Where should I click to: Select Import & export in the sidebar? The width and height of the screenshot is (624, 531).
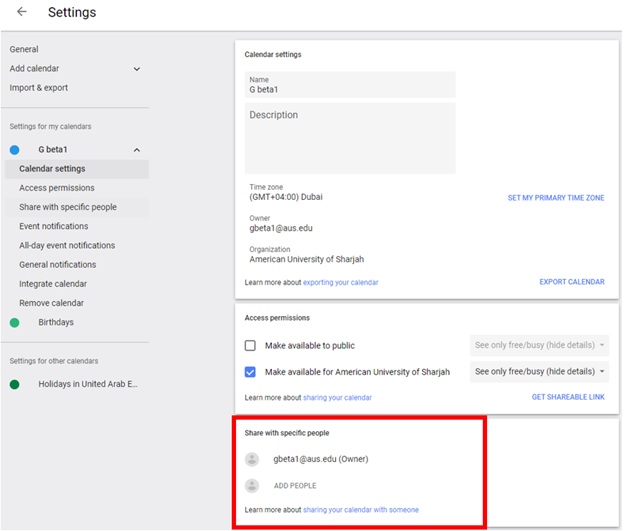(x=39, y=88)
